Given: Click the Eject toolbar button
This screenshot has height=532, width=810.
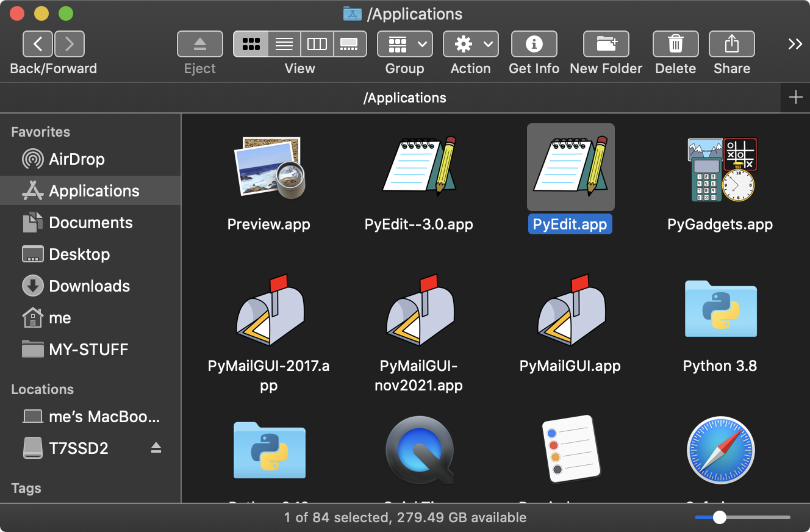Looking at the screenshot, I should coord(199,44).
